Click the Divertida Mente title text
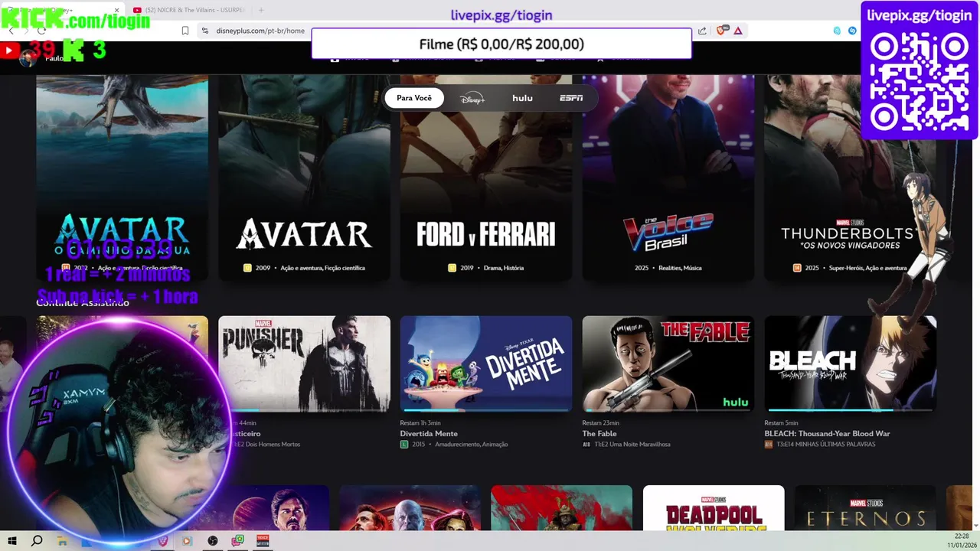Image resolution: width=980 pixels, height=551 pixels. (429, 434)
